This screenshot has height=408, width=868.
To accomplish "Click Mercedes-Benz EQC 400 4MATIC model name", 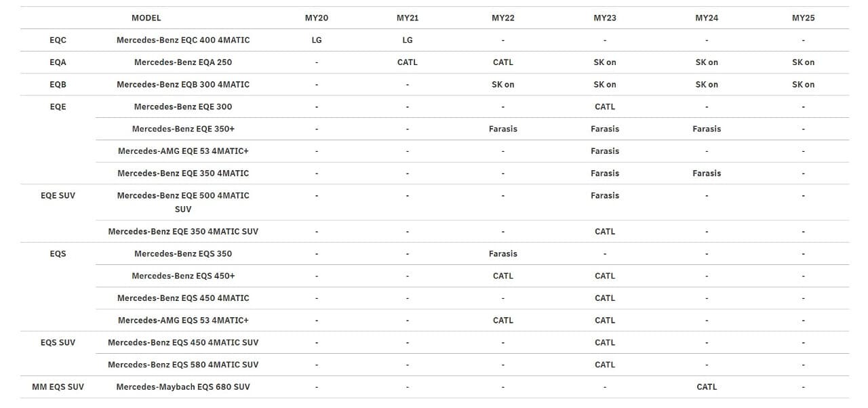I will coord(183,40).
